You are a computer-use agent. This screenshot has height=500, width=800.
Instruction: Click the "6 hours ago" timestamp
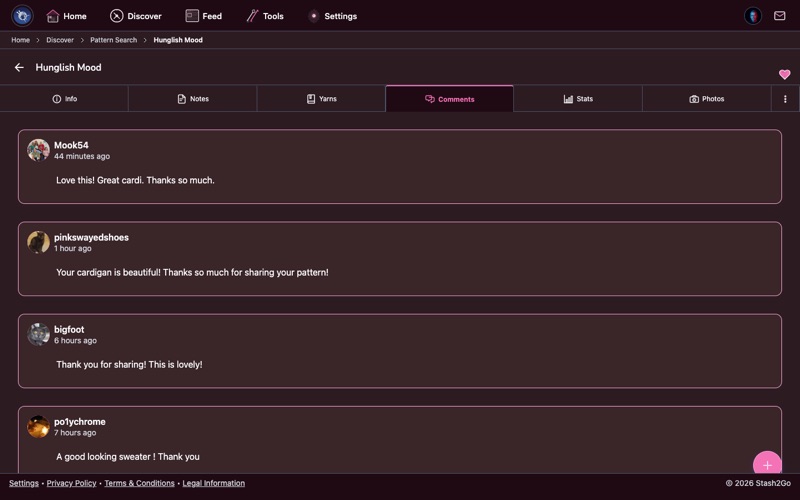click(75, 340)
